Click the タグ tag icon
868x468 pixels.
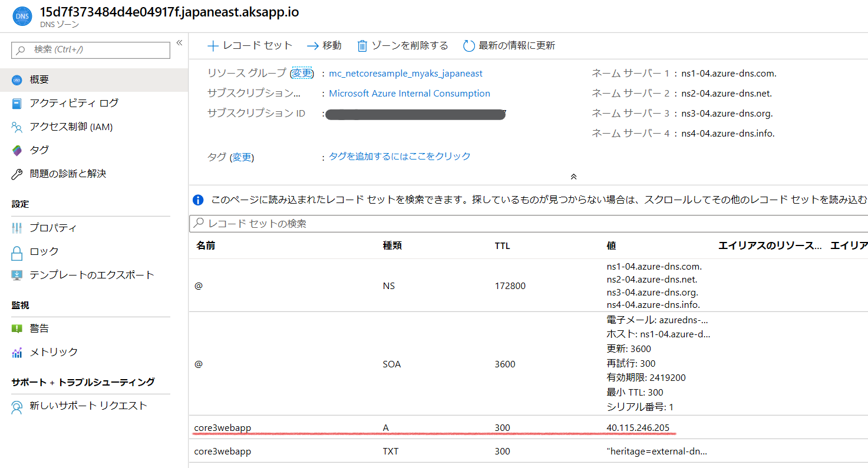17,151
